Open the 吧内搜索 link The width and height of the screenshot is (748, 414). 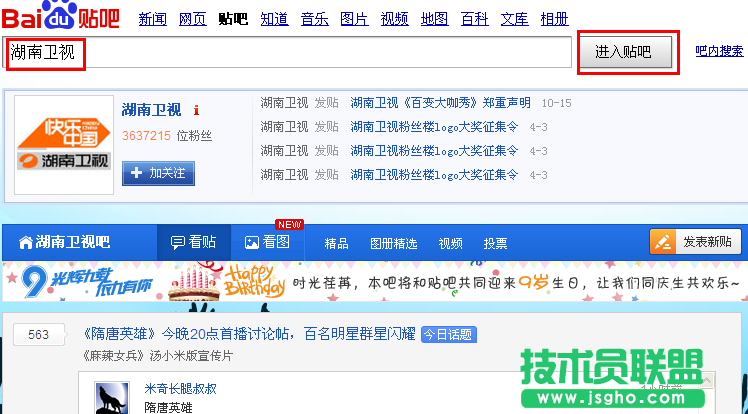(x=719, y=51)
